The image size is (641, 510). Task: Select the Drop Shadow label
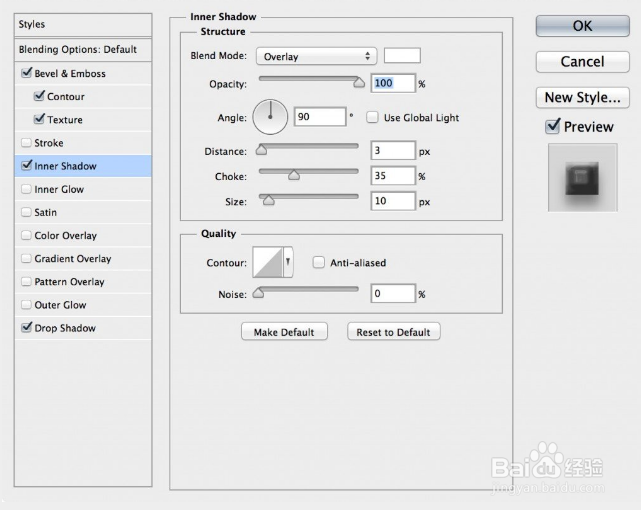[x=65, y=328]
